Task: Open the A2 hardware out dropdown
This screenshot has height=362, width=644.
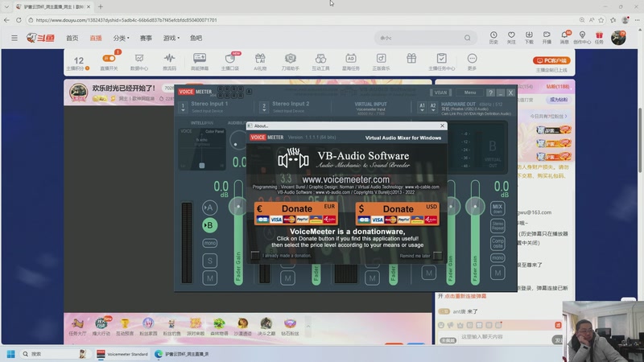Action: pos(432,107)
